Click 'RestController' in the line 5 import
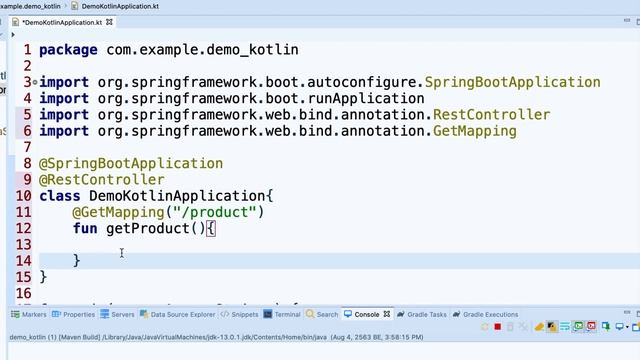This screenshot has height=360, width=640. (x=491, y=115)
